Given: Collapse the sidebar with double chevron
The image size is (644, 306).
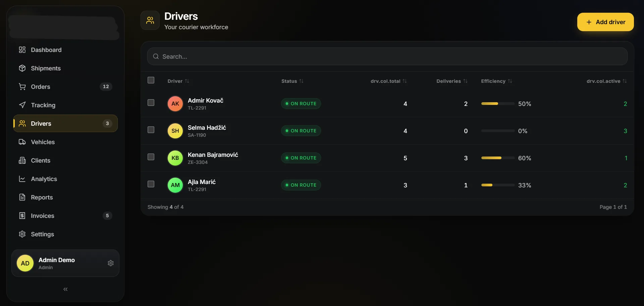Looking at the screenshot, I should coord(65,289).
